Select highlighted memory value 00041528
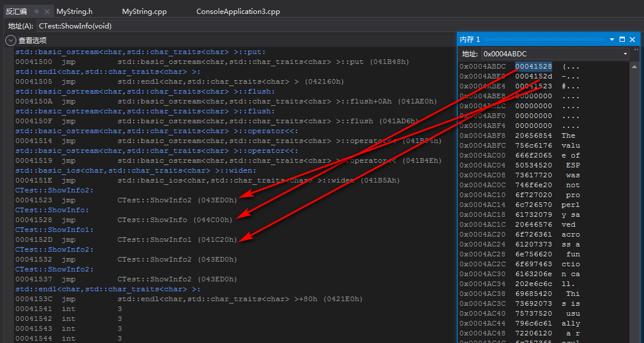Image resolution: width=644 pixels, height=343 pixels. pos(533,66)
